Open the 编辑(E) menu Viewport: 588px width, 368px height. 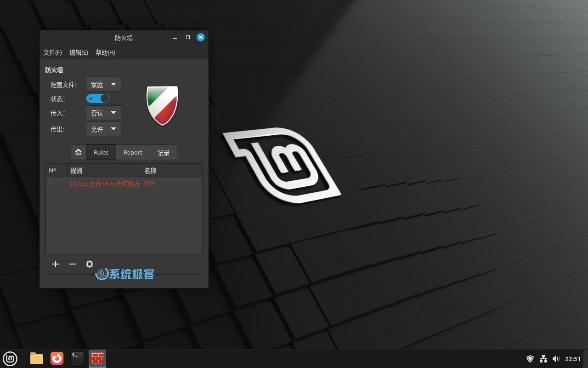coord(79,52)
